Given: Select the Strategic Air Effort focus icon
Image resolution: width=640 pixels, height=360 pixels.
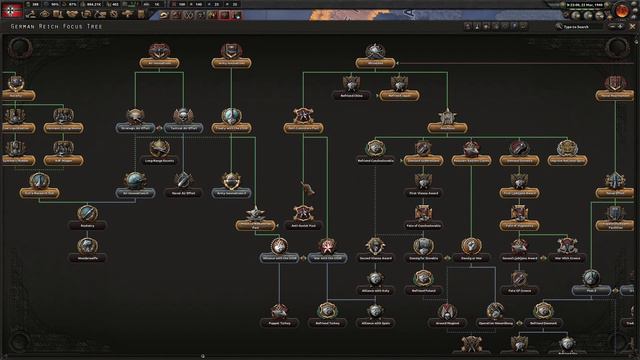Looking at the screenshot, I should [x=135, y=116].
